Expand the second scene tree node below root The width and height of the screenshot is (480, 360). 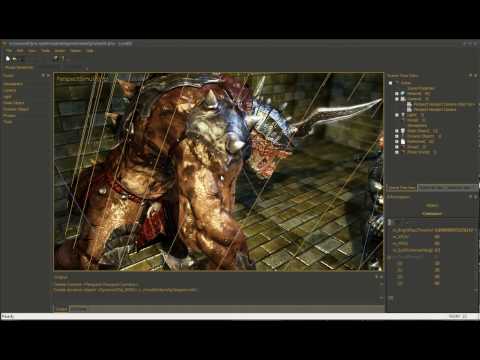[x=397, y=94]
